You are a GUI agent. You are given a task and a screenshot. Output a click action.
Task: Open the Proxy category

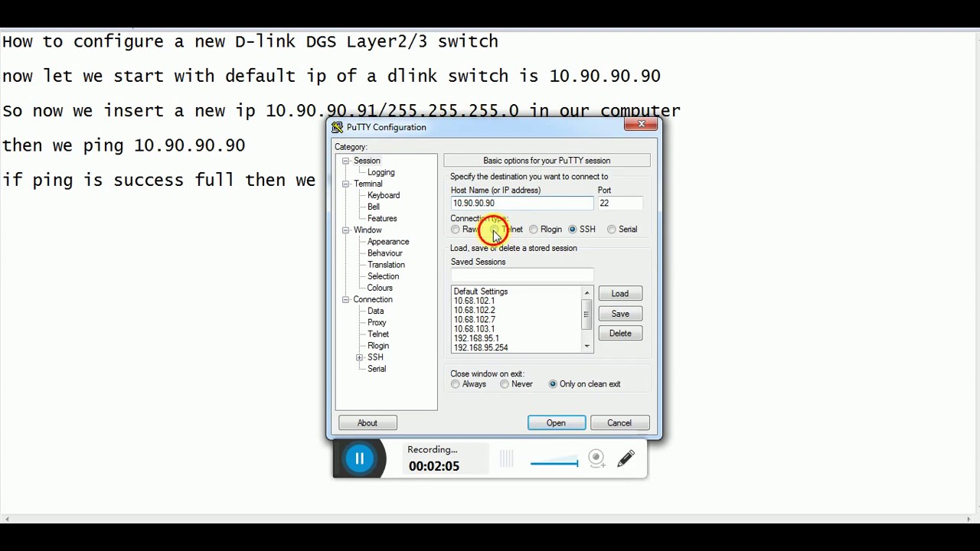pos(377,322)
